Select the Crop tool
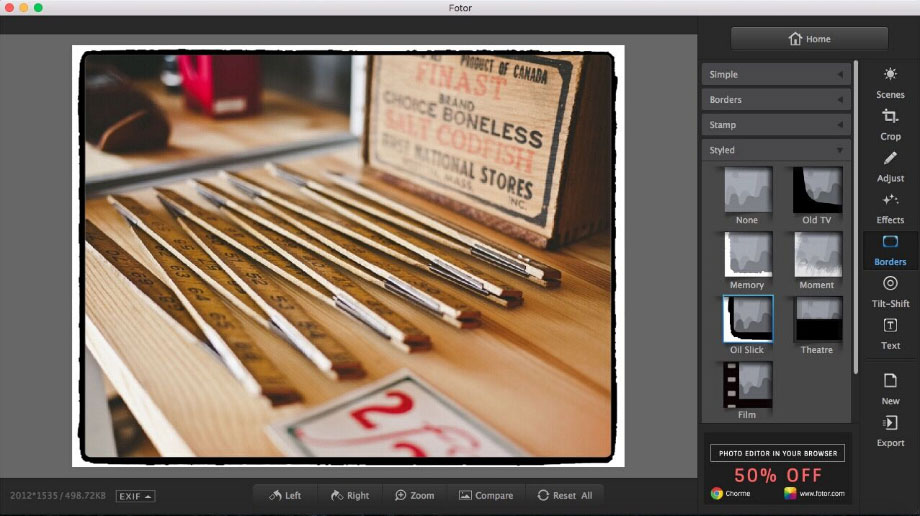The height and width of the screenshot is (516, 920). click(889, 124)
